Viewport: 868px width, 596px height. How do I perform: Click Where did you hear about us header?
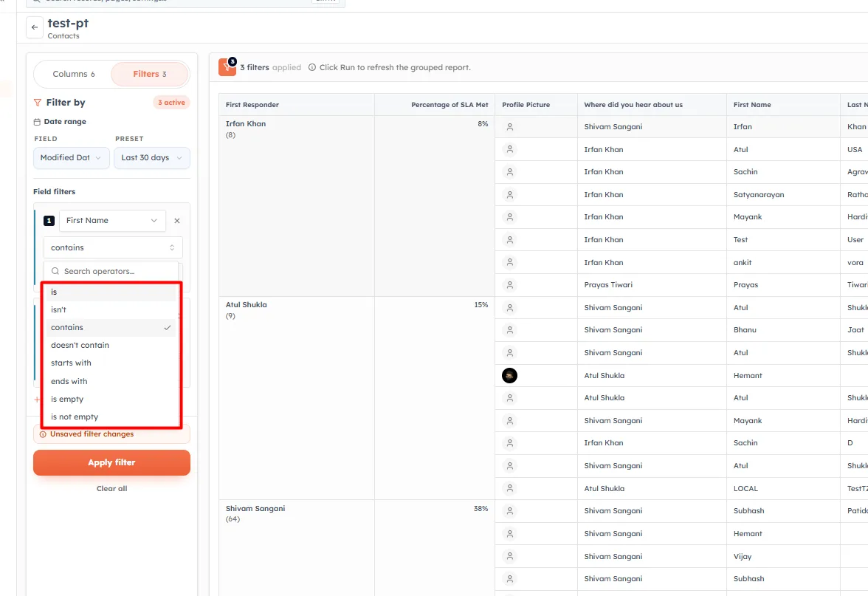click(x=652, y=105)
